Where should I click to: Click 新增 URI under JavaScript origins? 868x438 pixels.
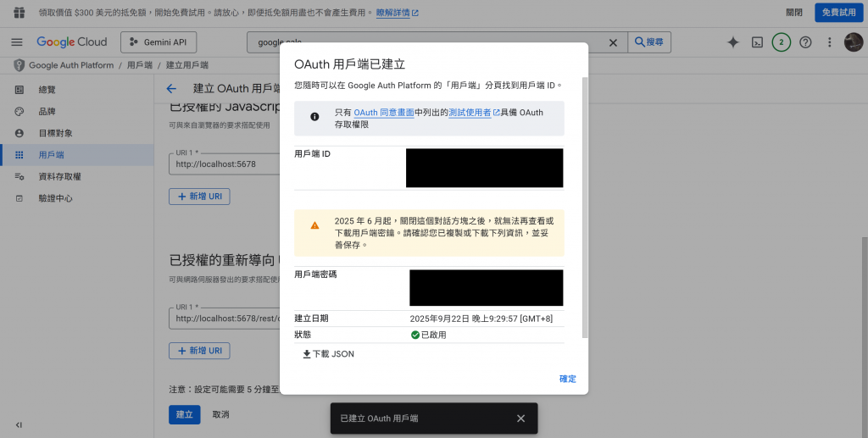(x=199, y=197)
